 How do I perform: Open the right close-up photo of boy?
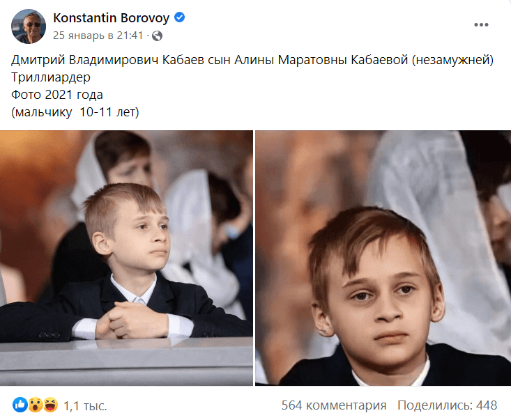(383, 258)
